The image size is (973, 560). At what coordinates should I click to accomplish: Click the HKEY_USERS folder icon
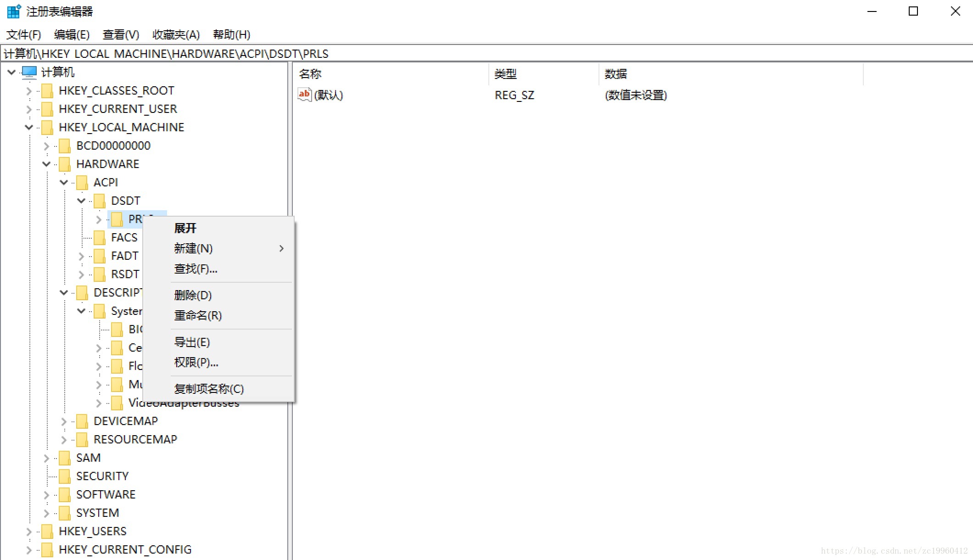click(x=47, y=532)
